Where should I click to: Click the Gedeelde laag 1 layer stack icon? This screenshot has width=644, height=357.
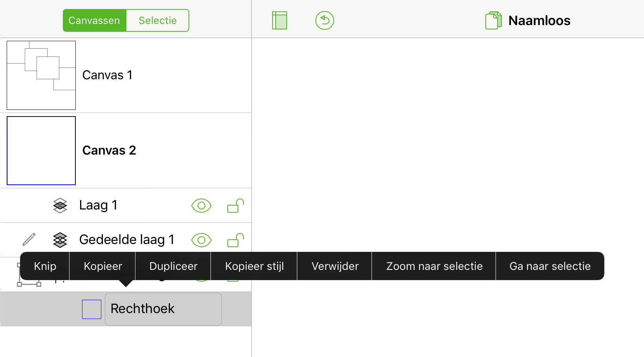point(60,240)
